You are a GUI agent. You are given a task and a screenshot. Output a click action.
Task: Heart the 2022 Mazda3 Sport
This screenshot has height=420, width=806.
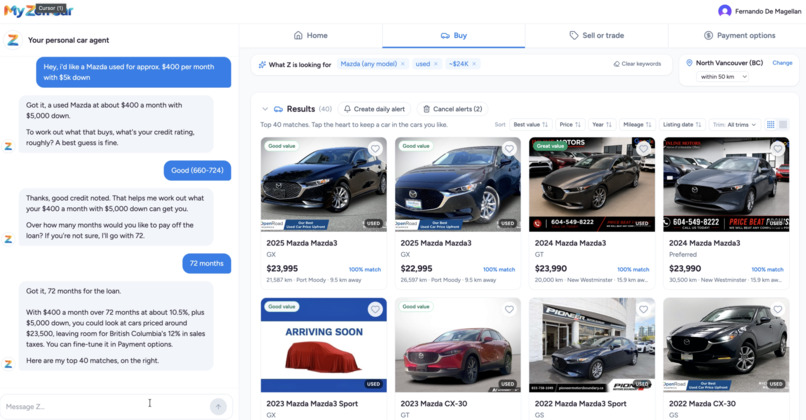click(x=644, y=309)
